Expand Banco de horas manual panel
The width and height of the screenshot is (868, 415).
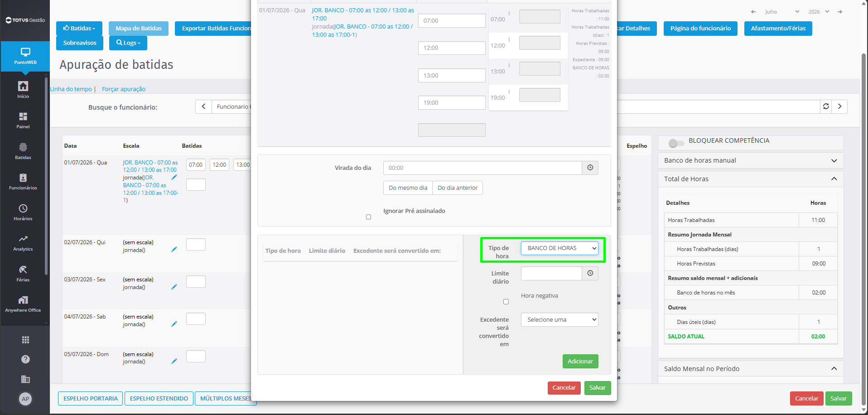pyautogui.click(x=751, y=160)
